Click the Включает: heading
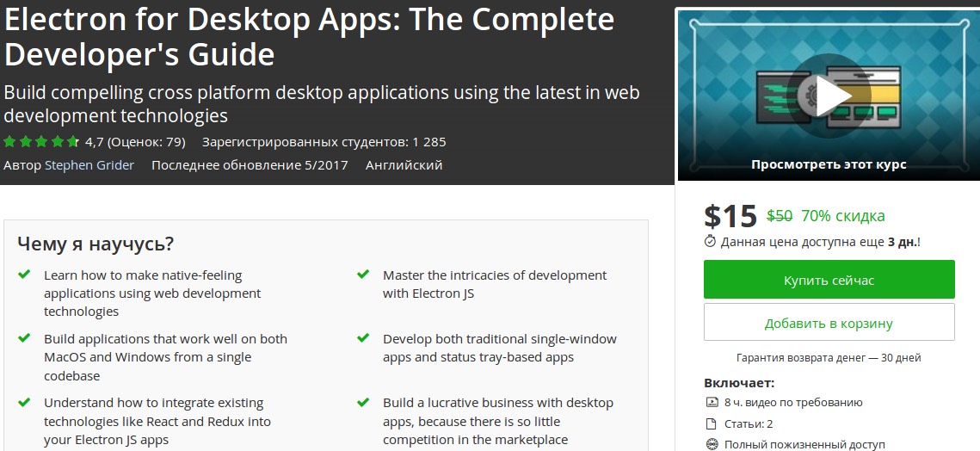This screenshot has height=451, width=980. (739, 383)
